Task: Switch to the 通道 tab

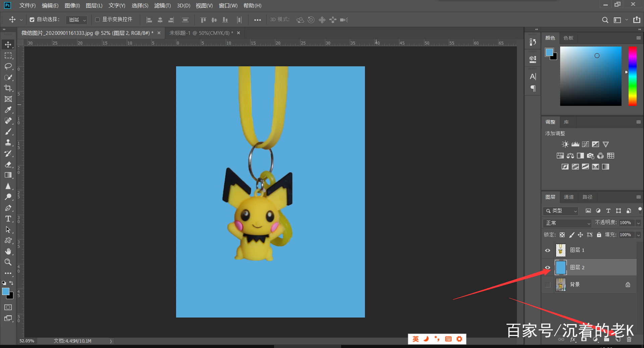Action: [x=569, y=197]
